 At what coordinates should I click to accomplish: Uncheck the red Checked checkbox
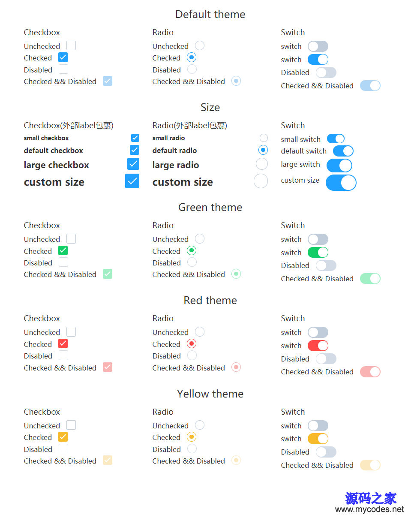pos(63,343)
